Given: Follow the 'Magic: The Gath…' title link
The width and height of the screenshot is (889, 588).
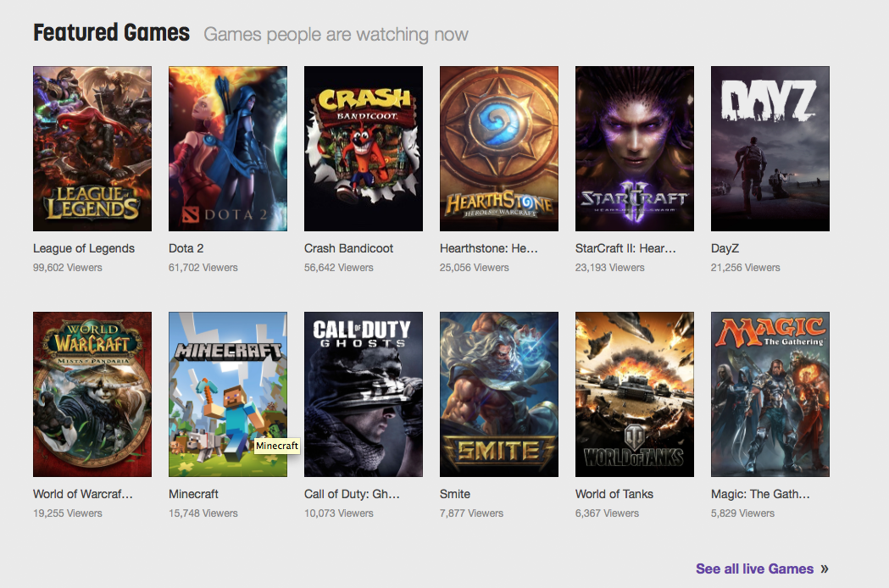Looking at the screenshot, I should pyautogui.click(x=760, y=494).
